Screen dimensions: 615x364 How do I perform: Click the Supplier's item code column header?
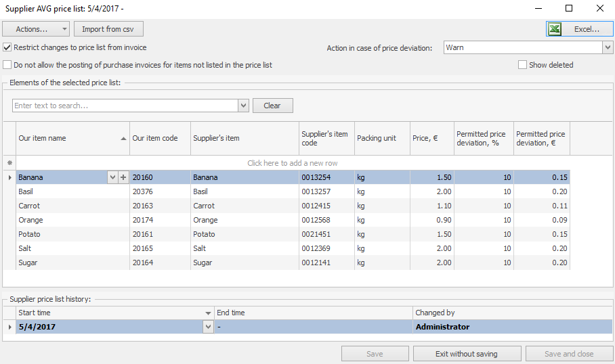click(x=326, y=138)
